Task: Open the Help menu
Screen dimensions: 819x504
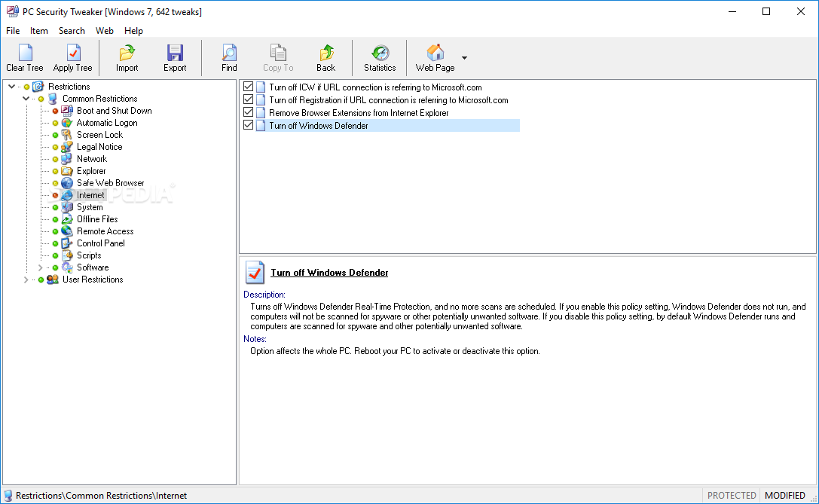Action: point(133,31)
